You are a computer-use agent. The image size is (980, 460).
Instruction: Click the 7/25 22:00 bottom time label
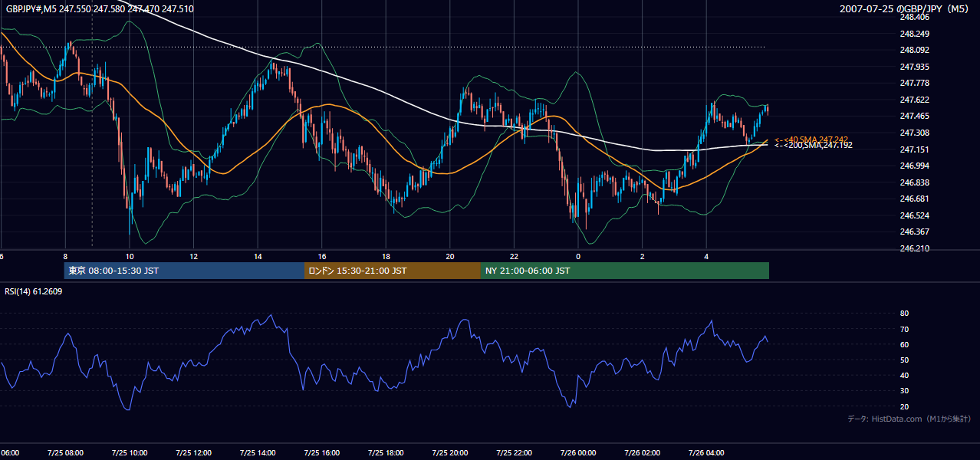tap(514, 452)
